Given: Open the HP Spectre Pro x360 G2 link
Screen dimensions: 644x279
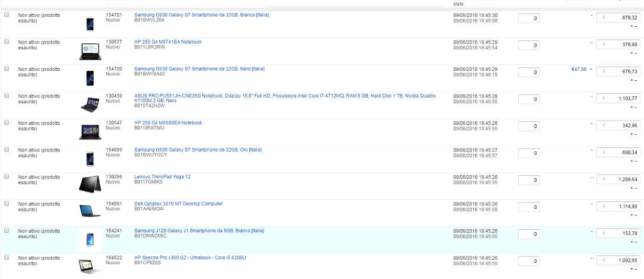Looking at the screenshot, I should 190,257.
